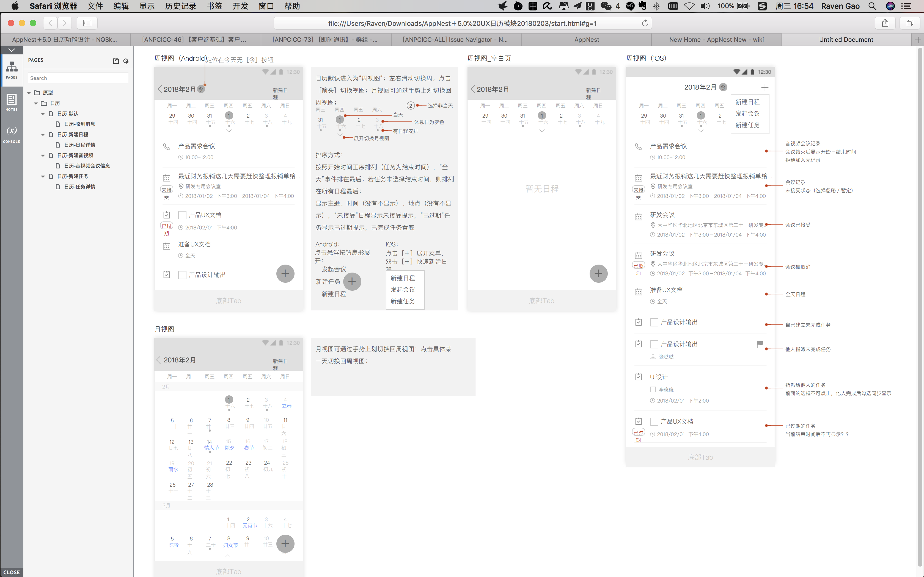Image resolution: width=924 pixels, height=577 pixels.
Task: Click the reload icon in address bar
Action: pyautogui.click(x=645, y=23)
